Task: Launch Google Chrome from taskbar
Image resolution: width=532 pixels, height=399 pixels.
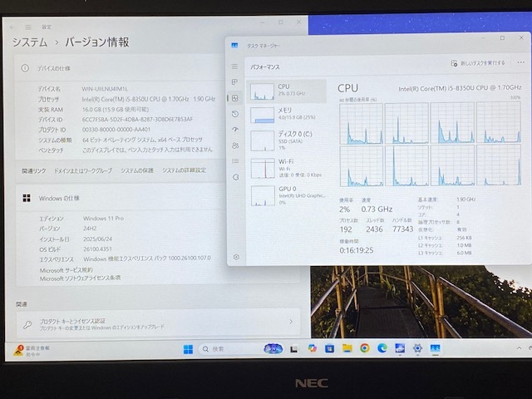Action: click(365, 348)
